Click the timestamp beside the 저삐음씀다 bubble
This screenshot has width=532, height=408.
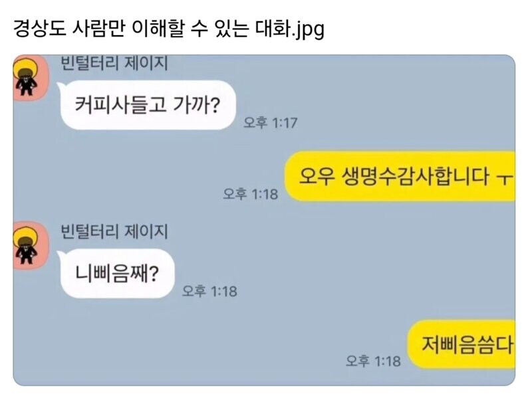(373, 361)
